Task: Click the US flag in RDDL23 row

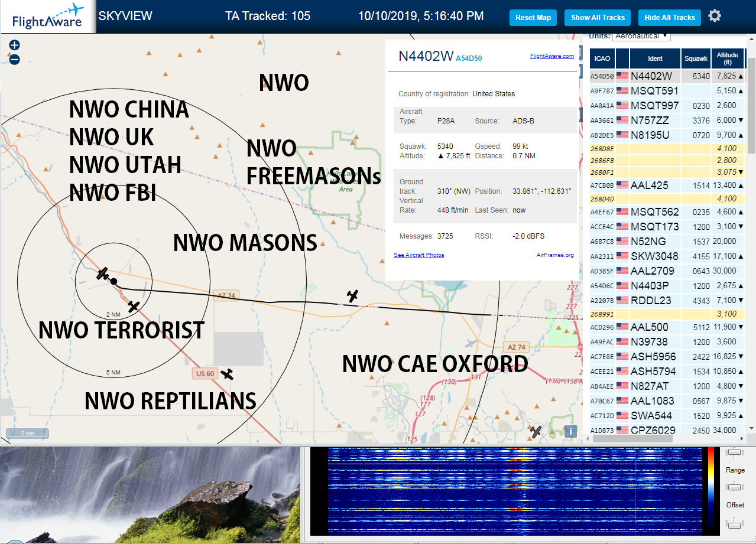Action: [622, 300]
